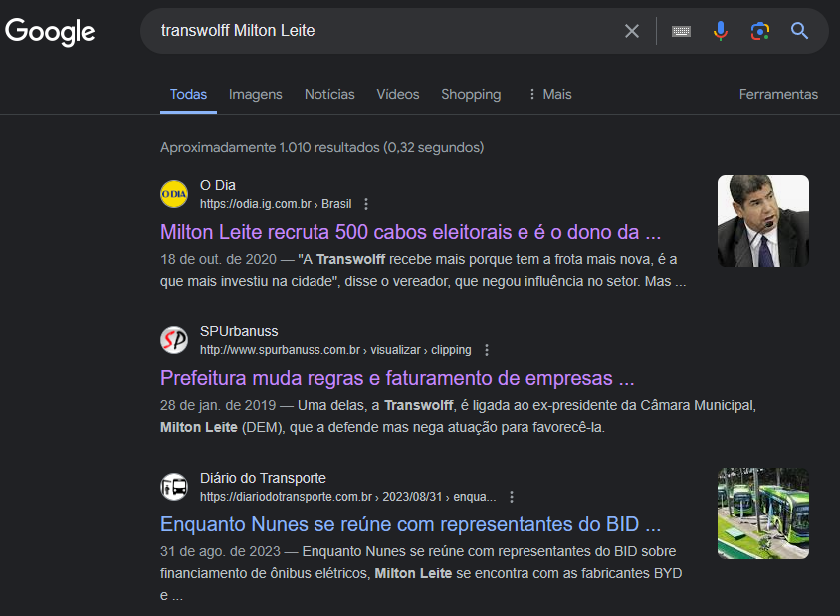
Task: Open the on-screen keyboard input tool
Action: click(681, 31)
